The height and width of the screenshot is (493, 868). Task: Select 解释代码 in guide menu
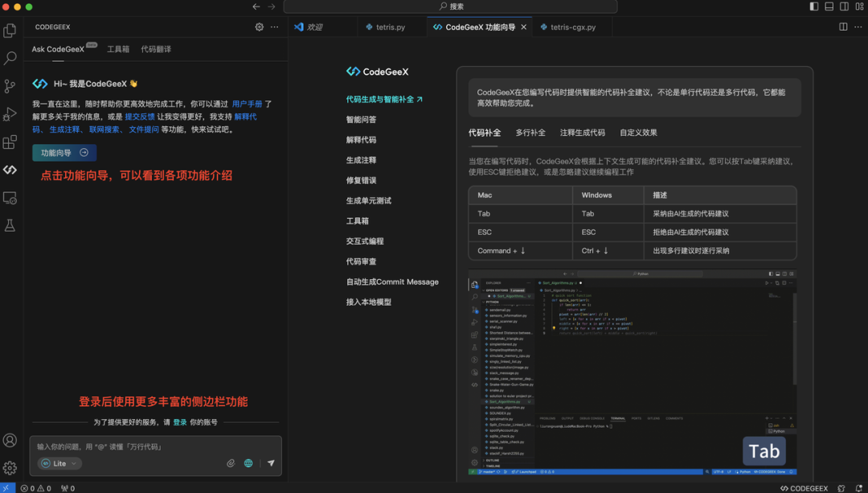pyautogui.click(x=361, y=140)
